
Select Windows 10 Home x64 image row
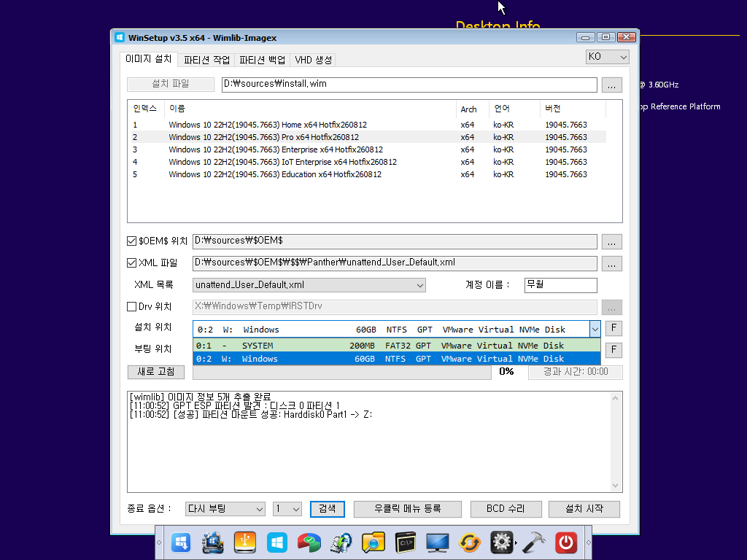coord(368,125)
